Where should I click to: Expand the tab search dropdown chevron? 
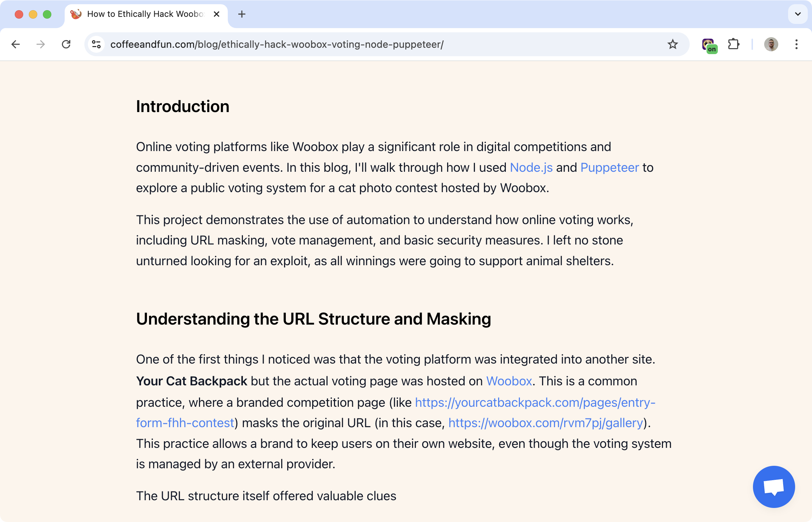click(798, 14)
